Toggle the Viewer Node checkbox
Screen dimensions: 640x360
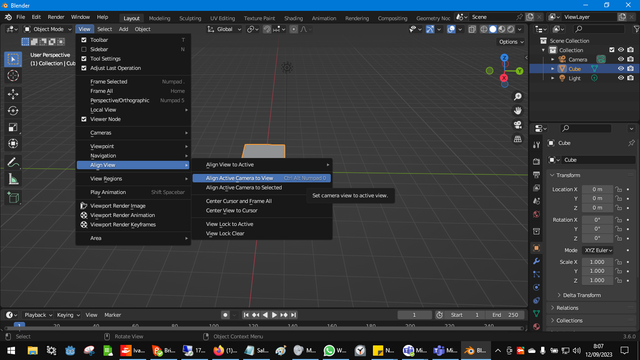(x=84, y=119)
